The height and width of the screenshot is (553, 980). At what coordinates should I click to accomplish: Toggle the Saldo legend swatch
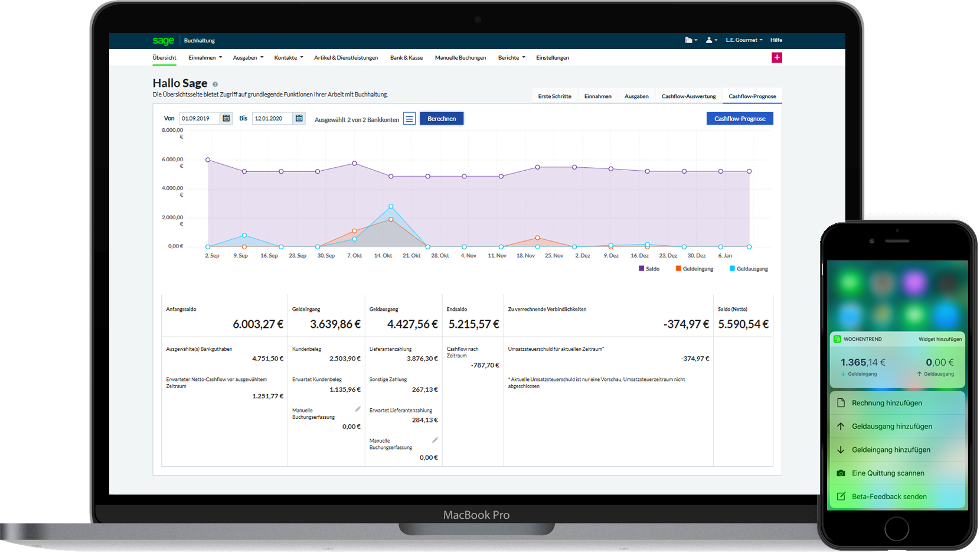point(642,268)
